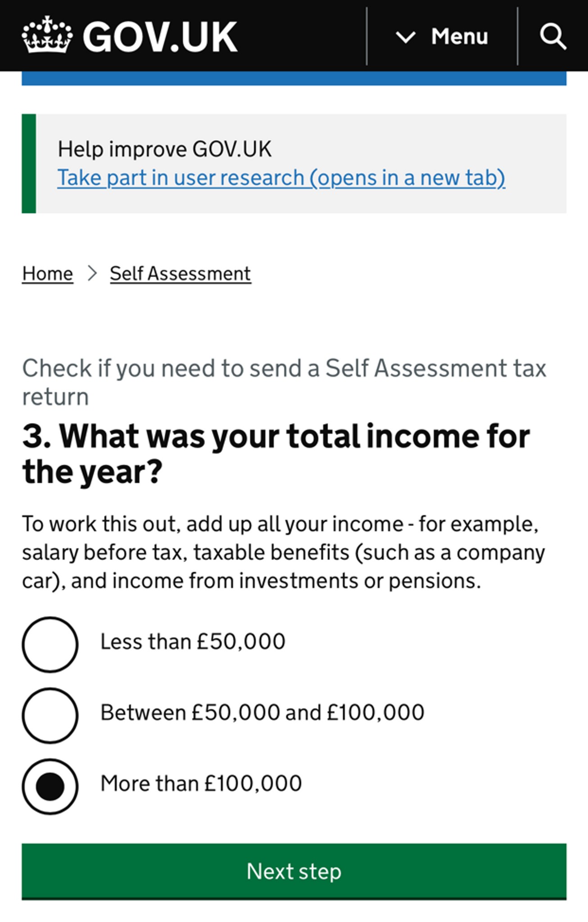Click the question heading about total income

tap(276, 454)
